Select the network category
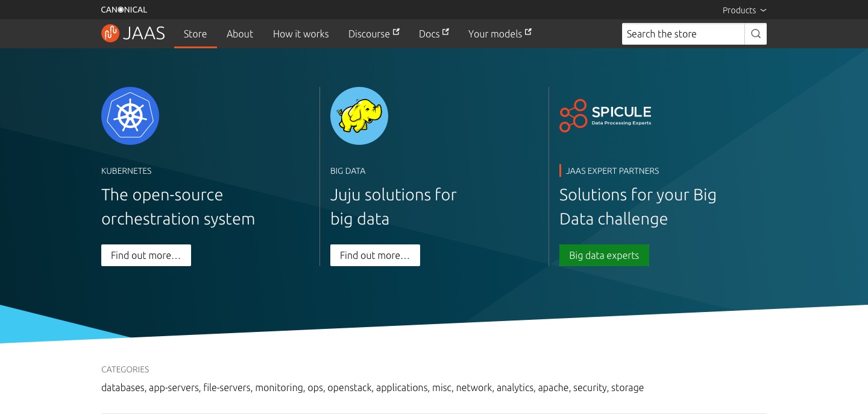This screenshot has height=414, width=868. (x=474, y=387)
